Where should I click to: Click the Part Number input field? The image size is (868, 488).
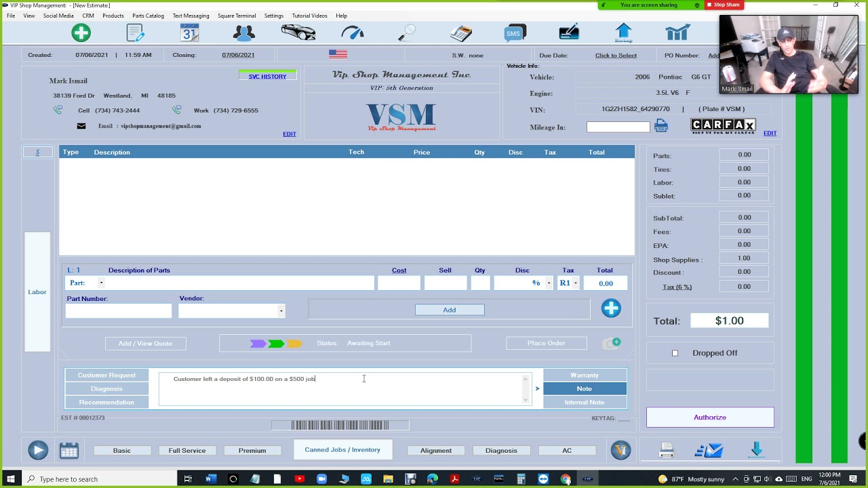(x=119, y=311)
